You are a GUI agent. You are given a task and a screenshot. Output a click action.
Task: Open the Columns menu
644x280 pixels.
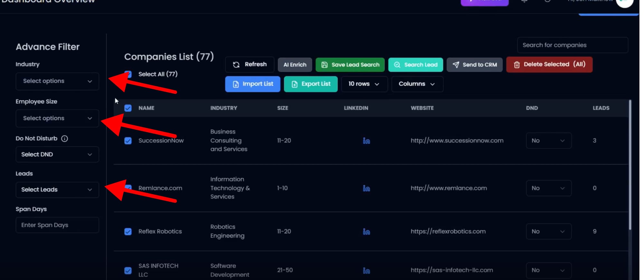pyautogui.click(x=417, y=84)
